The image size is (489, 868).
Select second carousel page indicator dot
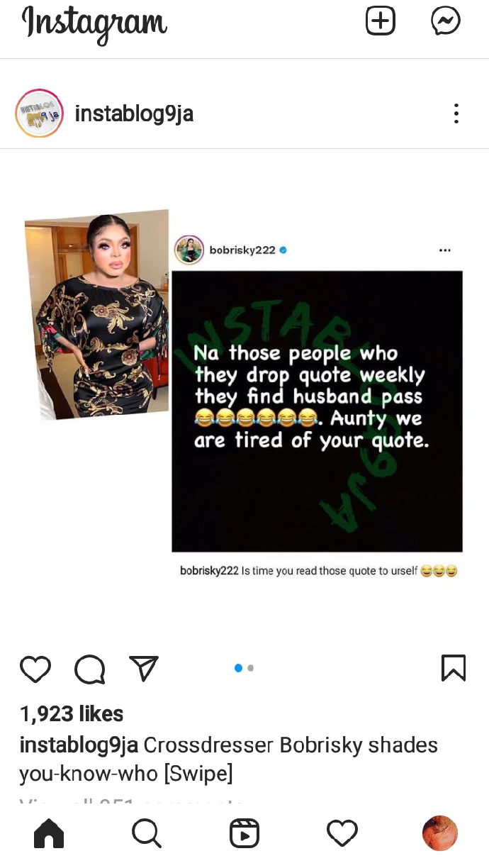click(251, 668)
